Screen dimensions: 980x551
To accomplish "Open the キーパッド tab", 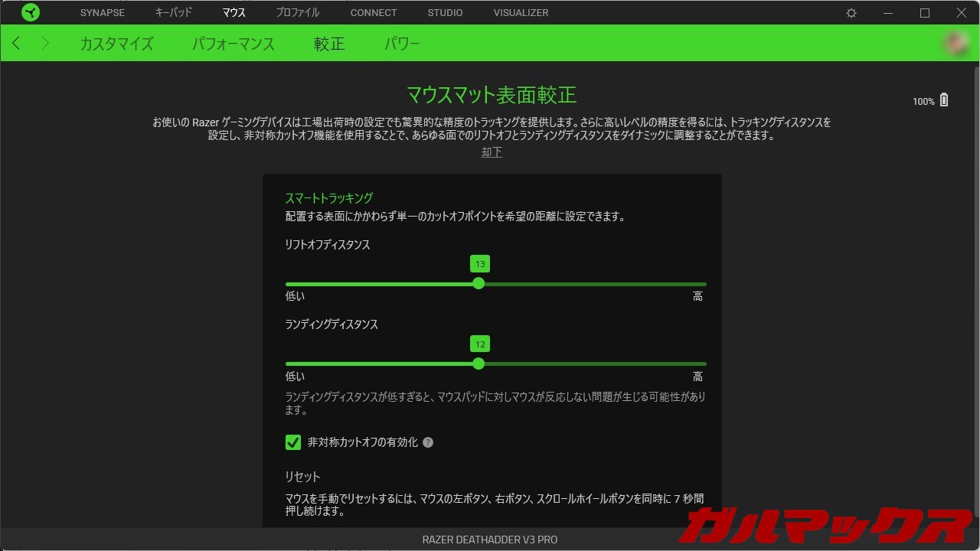I will pyautogui.click(x=174, y=13).
